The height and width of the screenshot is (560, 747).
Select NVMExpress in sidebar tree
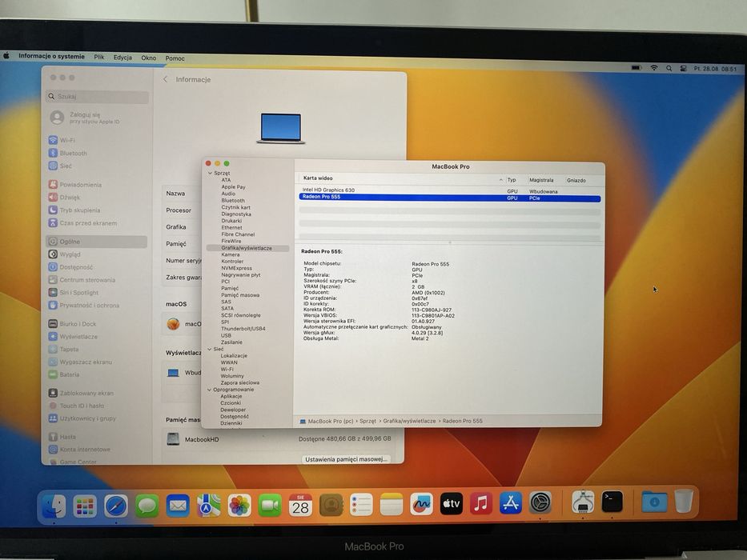pyautogui.click(x=237, y=268)
